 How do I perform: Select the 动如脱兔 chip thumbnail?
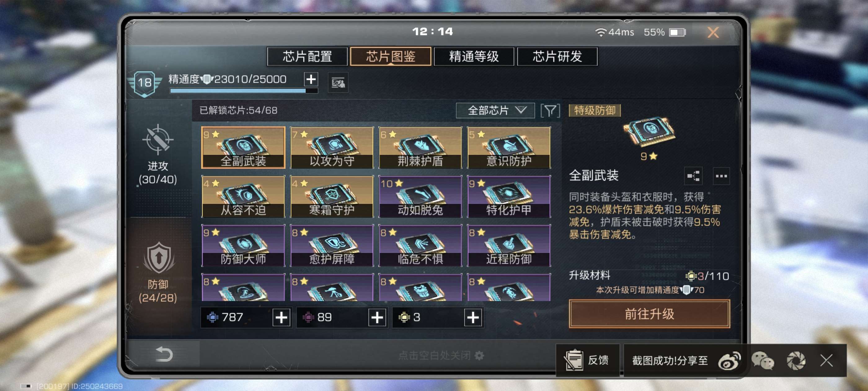click(x=420, y=196)
